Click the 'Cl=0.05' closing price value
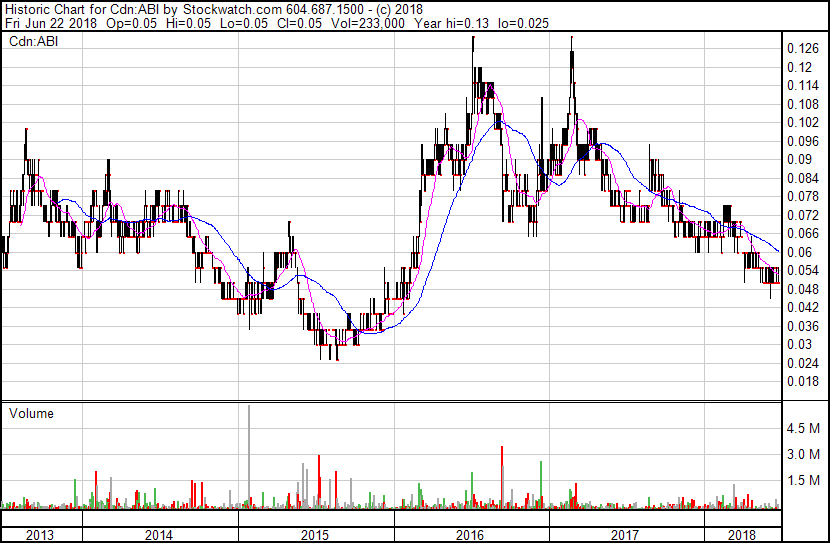This screenshot has height=543, width=830. tap(298, 23)
